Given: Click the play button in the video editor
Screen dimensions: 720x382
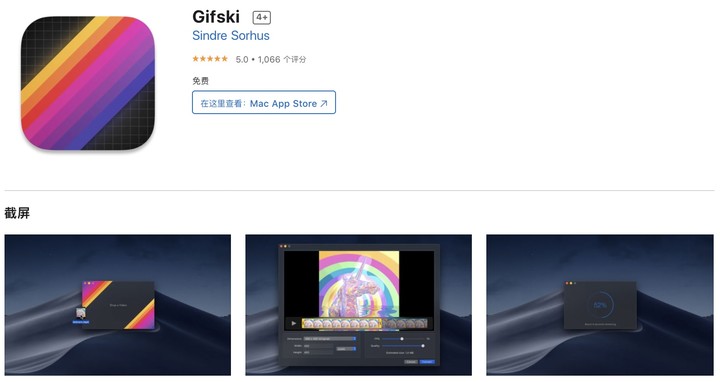Looking at the screenshot, I should click(x=293, y=323).
